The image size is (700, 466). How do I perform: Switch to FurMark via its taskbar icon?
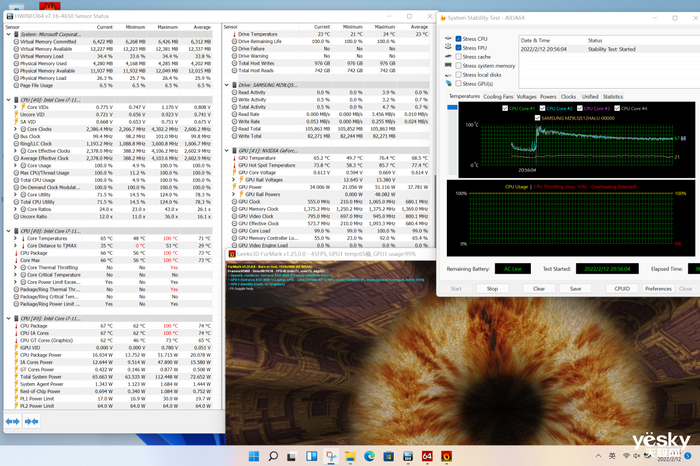[x=446, y=456]
